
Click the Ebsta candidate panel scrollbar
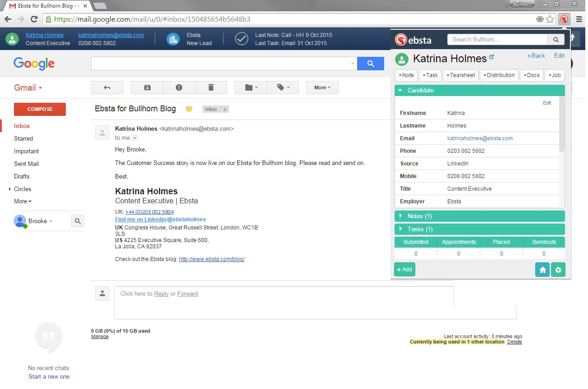coord(561,124)
